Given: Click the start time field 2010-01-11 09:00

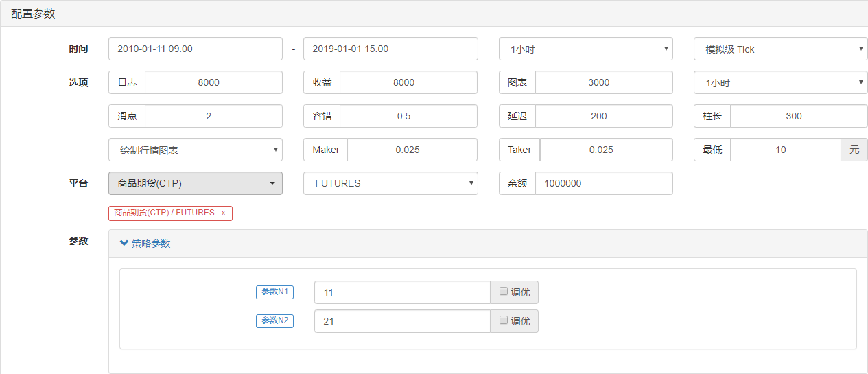Looking at the screenshot, I should coord(195,49).
